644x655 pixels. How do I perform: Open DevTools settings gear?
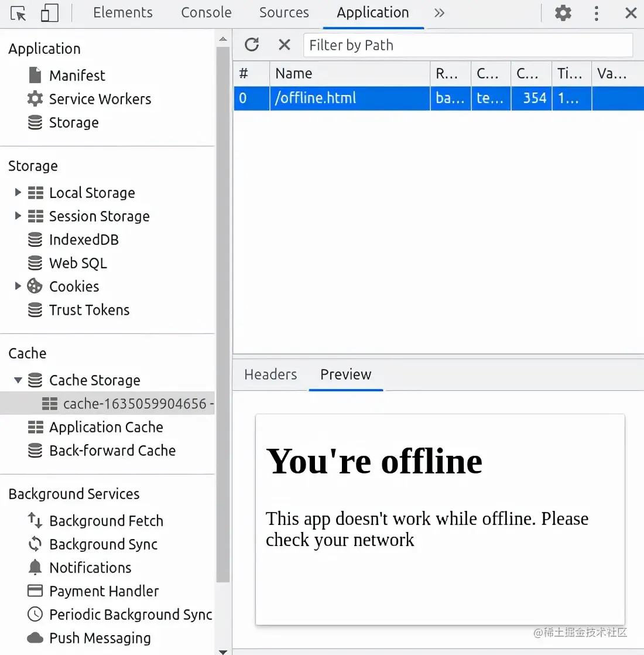tap(563, 13)
